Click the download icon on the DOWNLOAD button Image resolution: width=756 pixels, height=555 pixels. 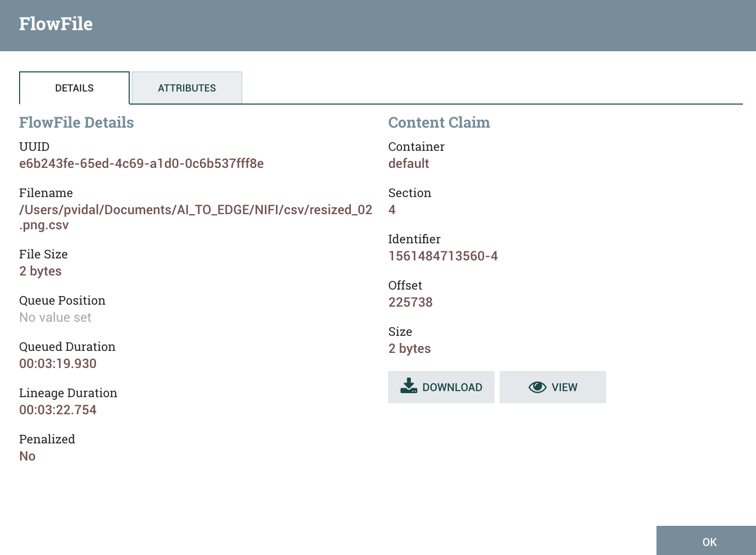click(x=409, y=386)
